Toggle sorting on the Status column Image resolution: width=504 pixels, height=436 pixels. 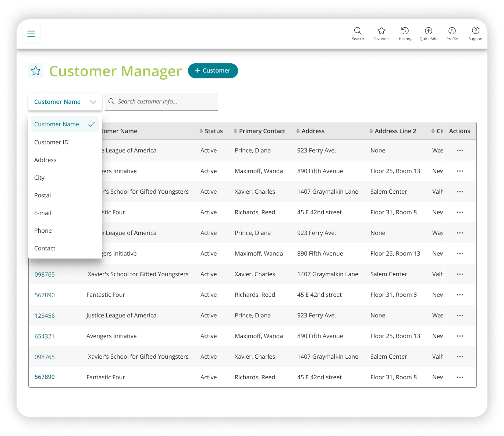tap(201, 131)
